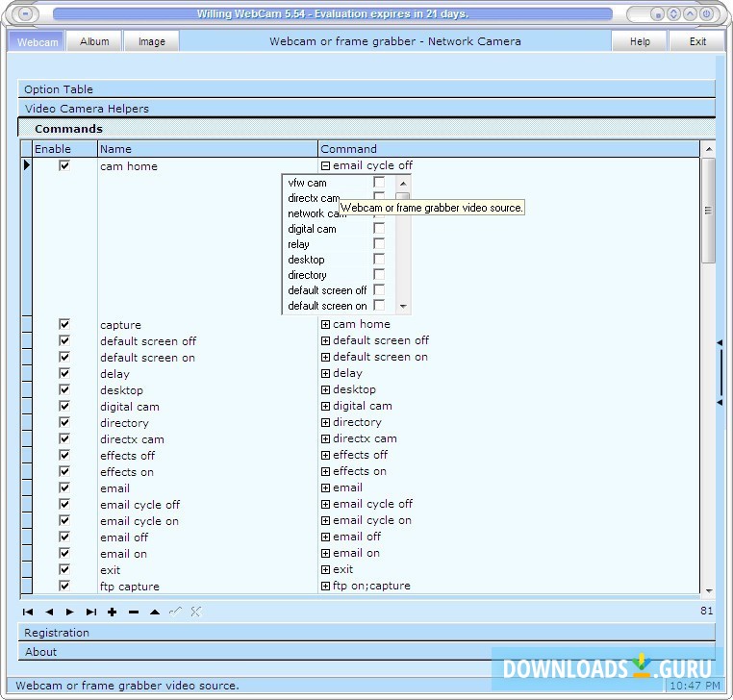Expand the ftp on;capture command
Viewport: 733px width, 700px height.
tap(325, 586)
